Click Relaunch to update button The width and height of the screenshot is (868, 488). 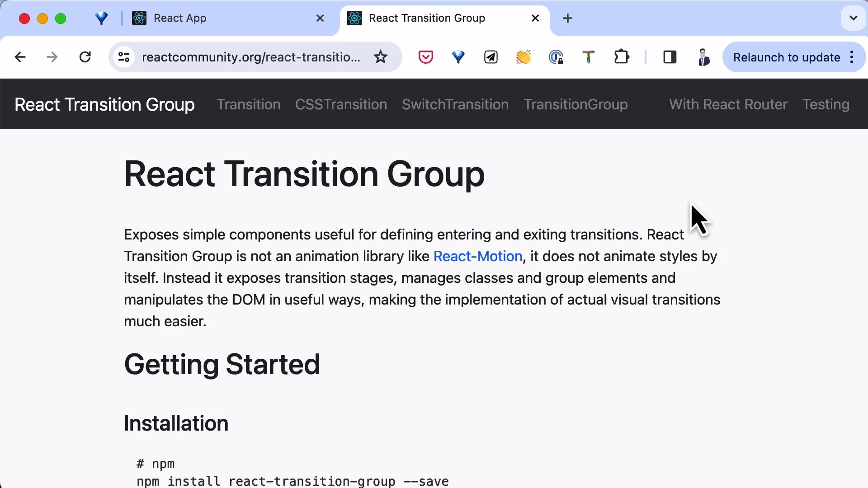click(786, 57)
